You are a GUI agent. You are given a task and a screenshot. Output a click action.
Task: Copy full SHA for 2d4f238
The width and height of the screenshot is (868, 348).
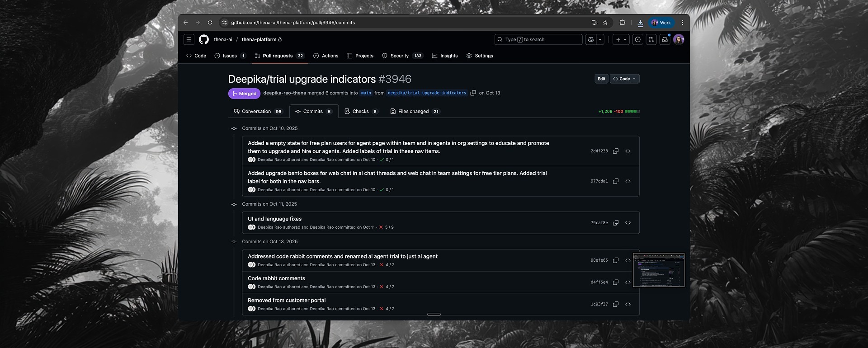(616, 151)
